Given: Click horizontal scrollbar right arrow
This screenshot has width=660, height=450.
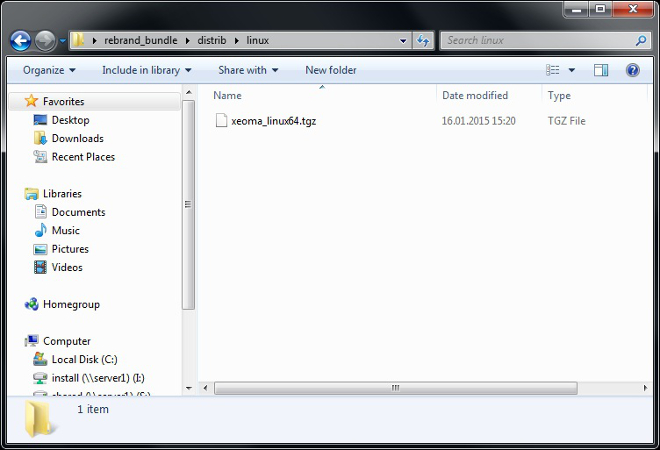Looking at the screenshot, I should click(x=645, y=388).
